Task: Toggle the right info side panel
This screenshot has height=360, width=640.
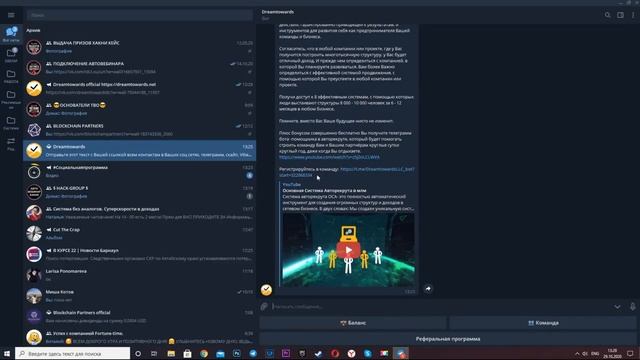Action: click(620, 15)
